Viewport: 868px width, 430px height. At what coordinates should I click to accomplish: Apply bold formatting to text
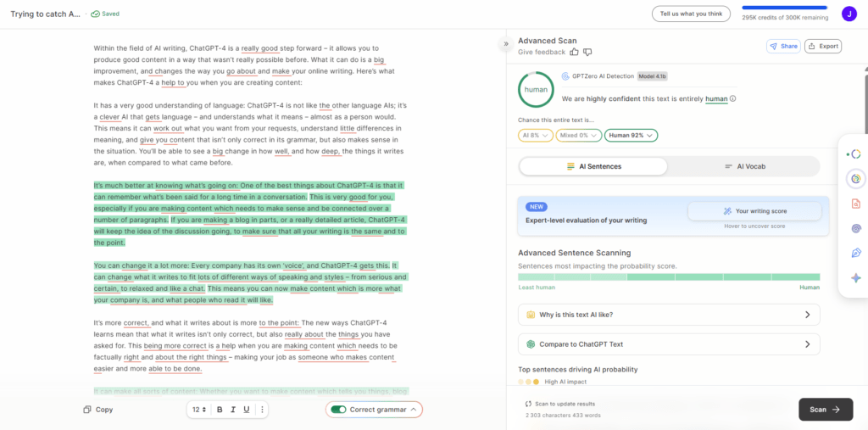click(x=220, y=410)
